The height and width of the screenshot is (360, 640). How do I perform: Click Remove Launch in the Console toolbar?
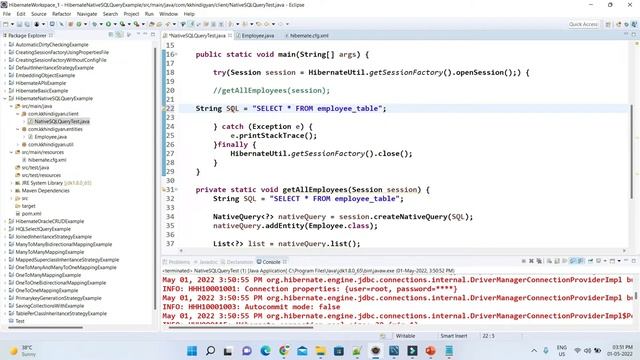pyautogui.click(x=531, y=261)
